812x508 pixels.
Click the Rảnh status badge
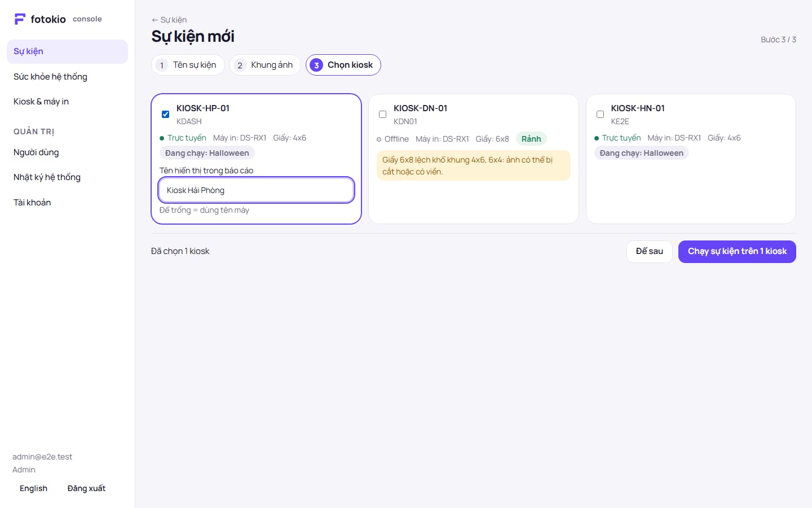531,139
